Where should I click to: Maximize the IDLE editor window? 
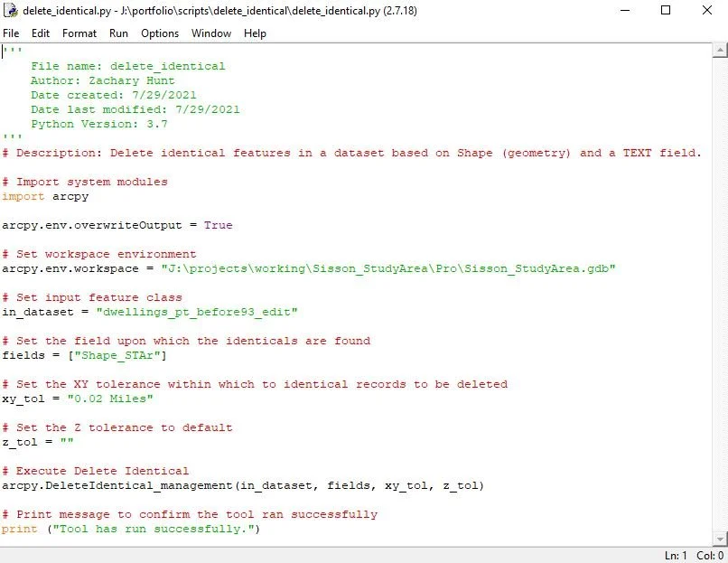(x=666, y=10)
